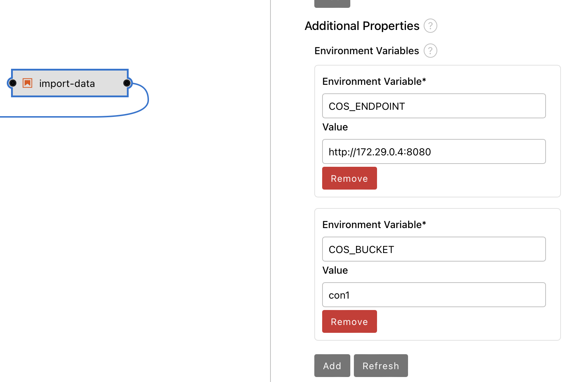588x382 pixels.
Task: Select the blue connection line from import-data
Action: (x=89, y=117)
